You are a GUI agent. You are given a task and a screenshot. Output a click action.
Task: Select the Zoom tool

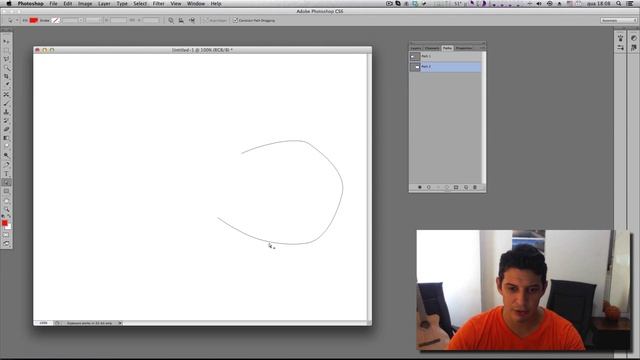(x=6, y=209)
